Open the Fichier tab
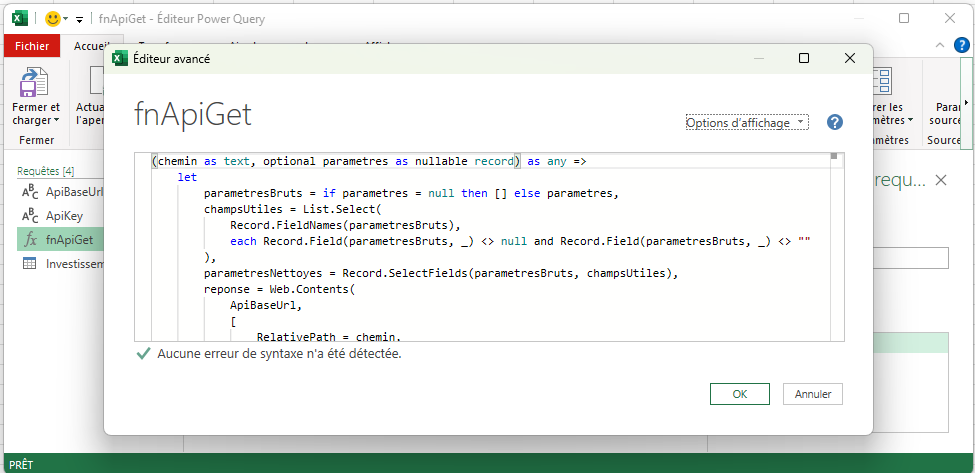975x473 pixels. click(32, 46)
